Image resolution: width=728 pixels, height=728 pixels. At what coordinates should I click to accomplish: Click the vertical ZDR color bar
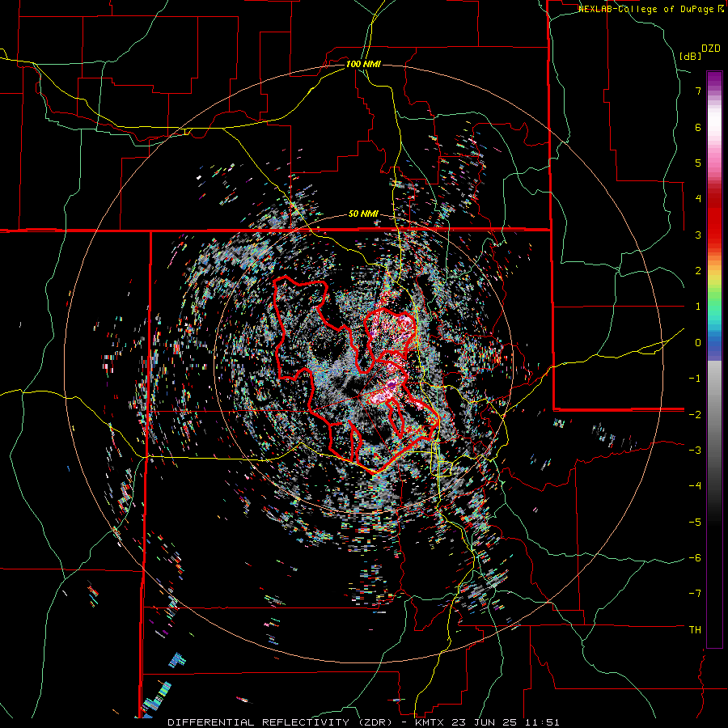(714, 359)
